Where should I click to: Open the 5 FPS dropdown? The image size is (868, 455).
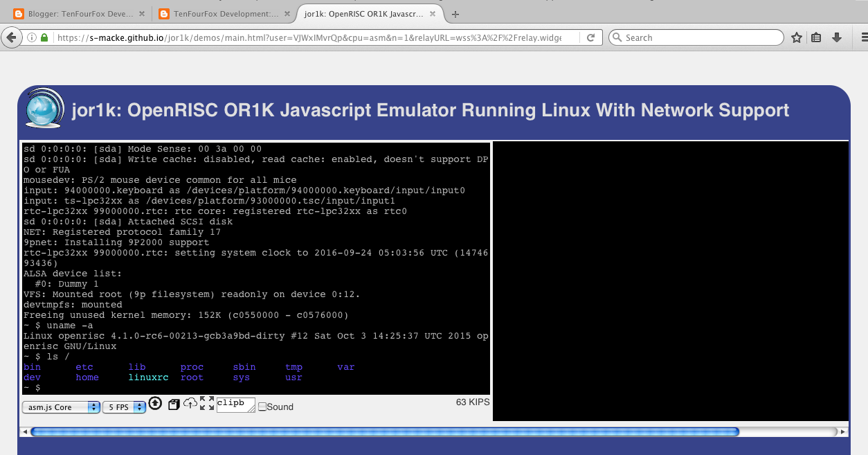coord(125,407)
